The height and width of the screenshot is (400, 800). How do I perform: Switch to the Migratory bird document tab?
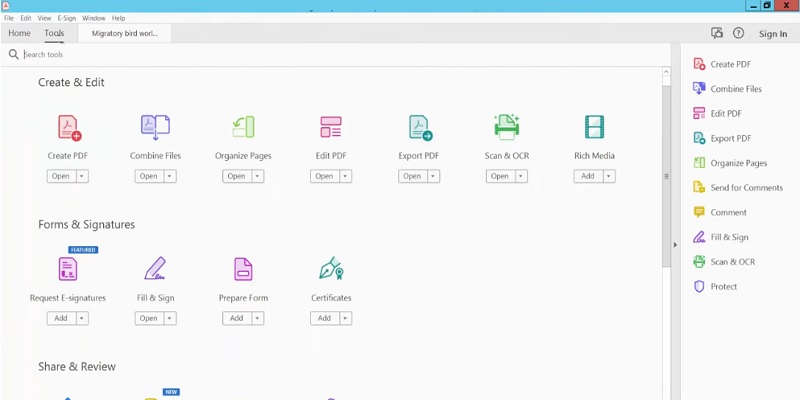click(x=124, y=34)
